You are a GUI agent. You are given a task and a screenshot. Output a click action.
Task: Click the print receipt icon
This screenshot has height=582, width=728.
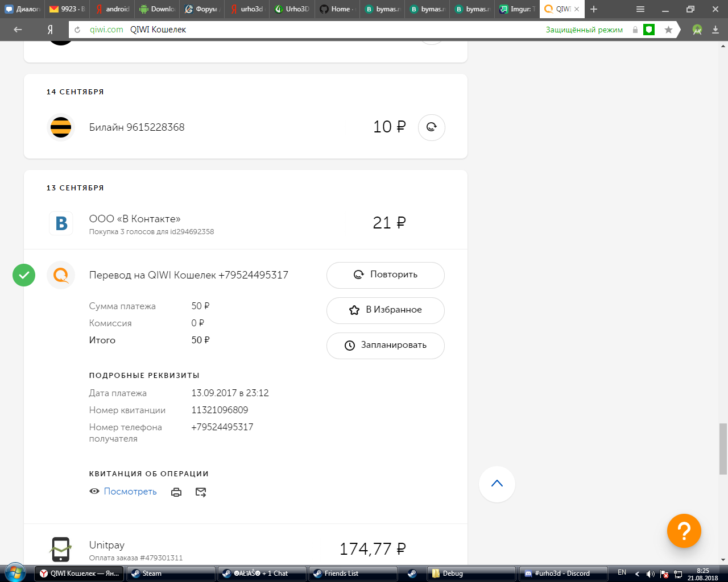[176, 492]
